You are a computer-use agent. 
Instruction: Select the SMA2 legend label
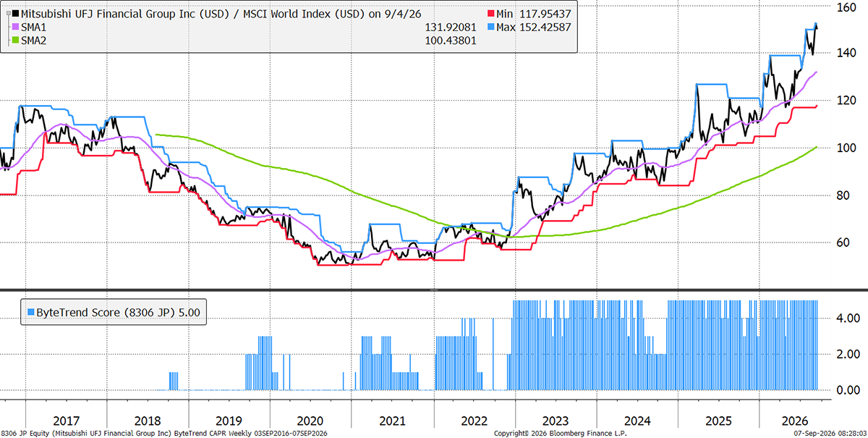tap(35, 38)
